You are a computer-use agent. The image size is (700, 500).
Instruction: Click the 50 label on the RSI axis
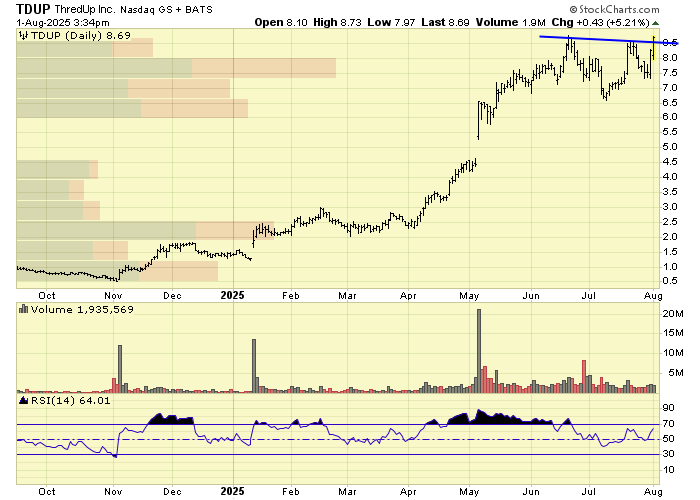point(668,439)
